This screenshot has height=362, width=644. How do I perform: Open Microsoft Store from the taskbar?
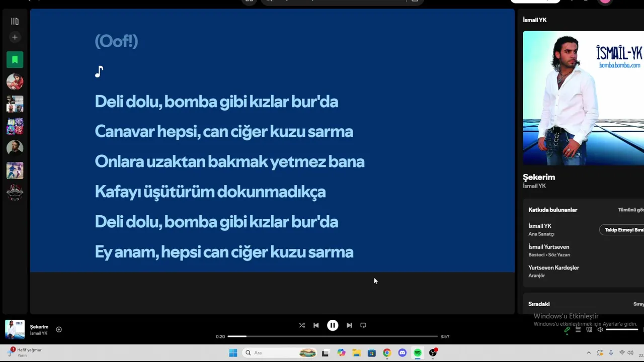371,353
